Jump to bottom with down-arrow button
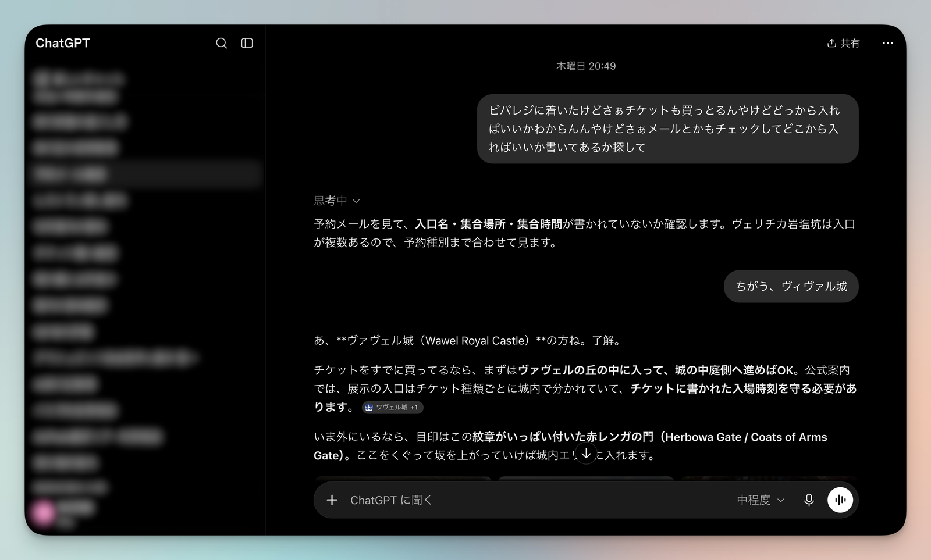931x560 pixels. pyautogui.click(x=586, y=454)
